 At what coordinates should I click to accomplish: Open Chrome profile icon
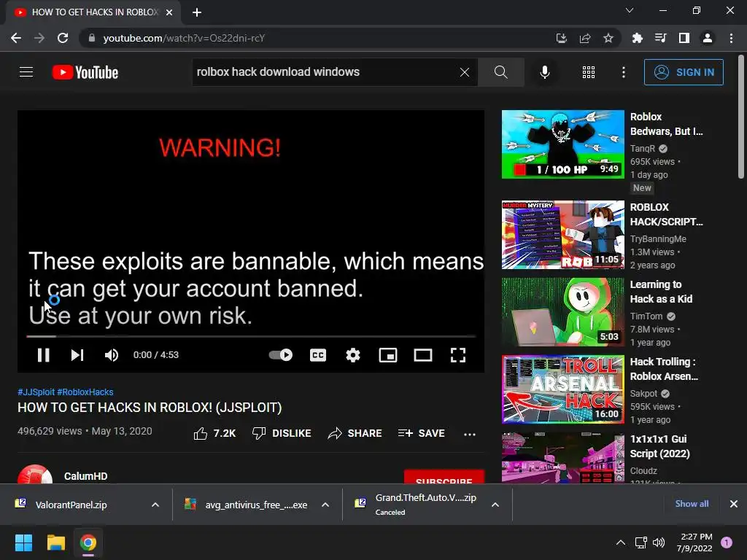pyautogui.click(x=708, y=38)
